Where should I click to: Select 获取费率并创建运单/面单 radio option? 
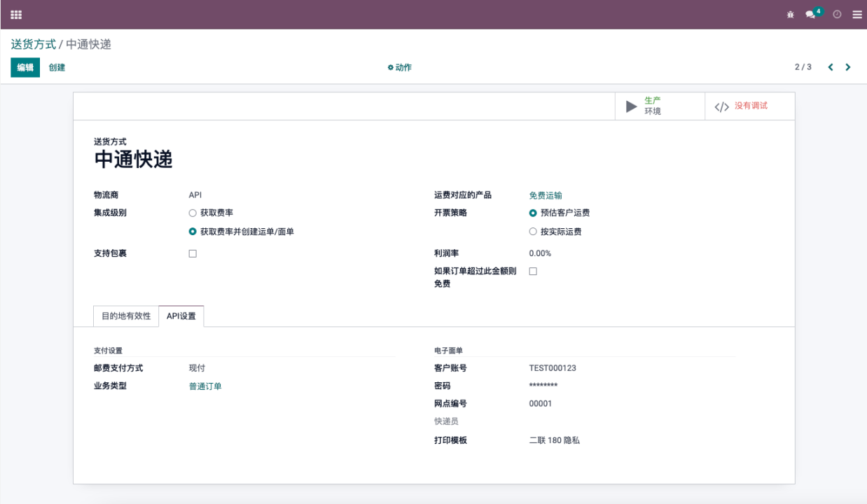[x=193, y=232]
